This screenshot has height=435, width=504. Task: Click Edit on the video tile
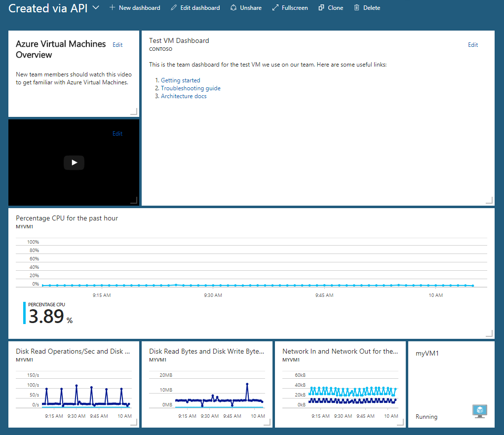coord(117,134)
